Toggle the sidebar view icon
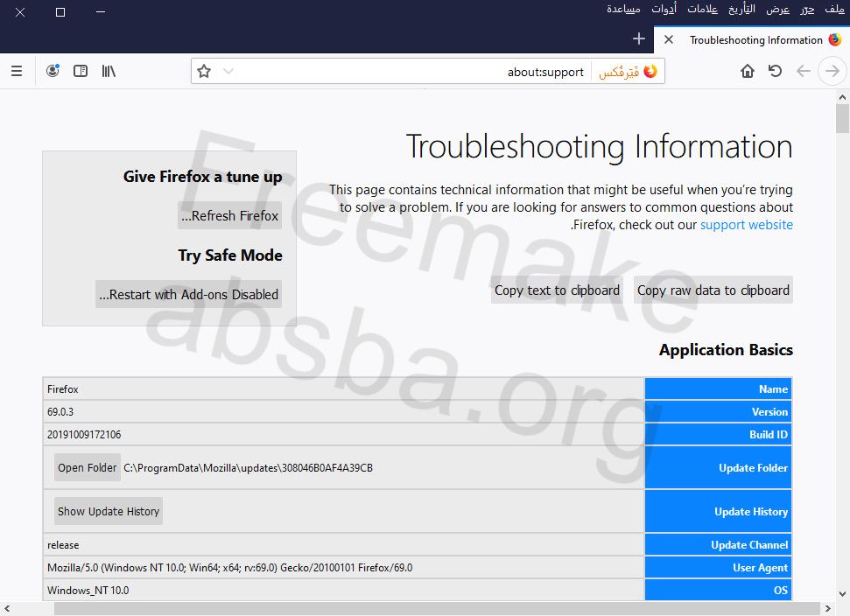850x616 pixels. [81, 71]
